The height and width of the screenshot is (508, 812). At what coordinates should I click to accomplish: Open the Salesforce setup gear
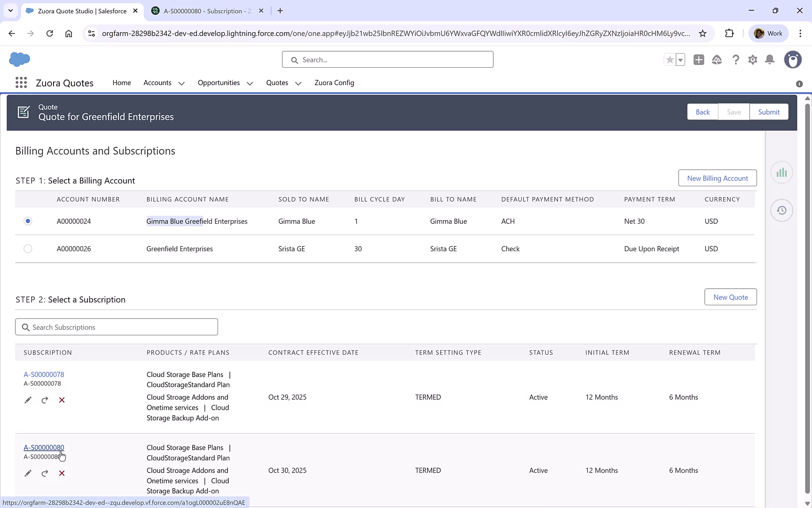(753, 60)
